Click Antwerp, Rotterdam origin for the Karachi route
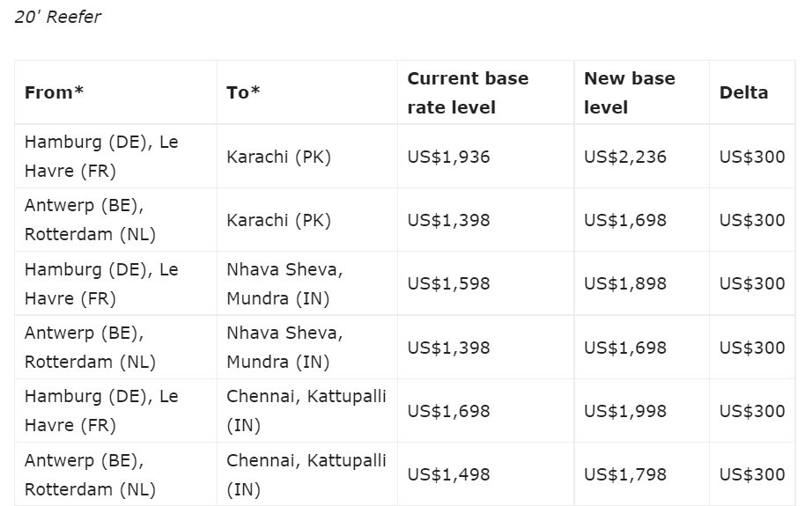The image size is (812, 506). click(x=90, y=220)
